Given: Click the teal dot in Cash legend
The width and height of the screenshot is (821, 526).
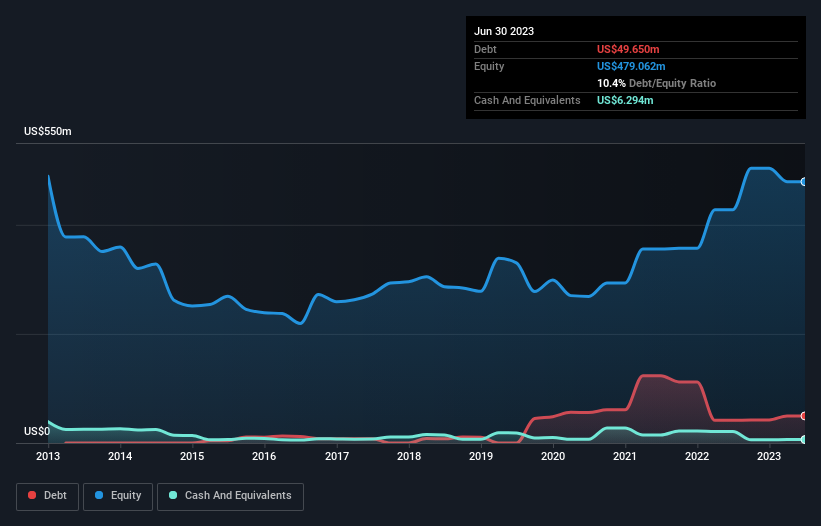Looking at the screenshot, I should 173,495.
